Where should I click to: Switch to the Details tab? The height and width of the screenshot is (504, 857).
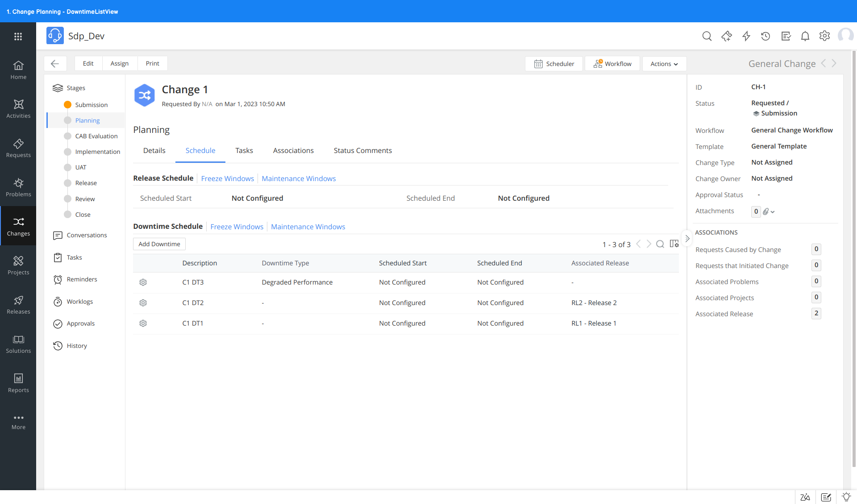154,151
